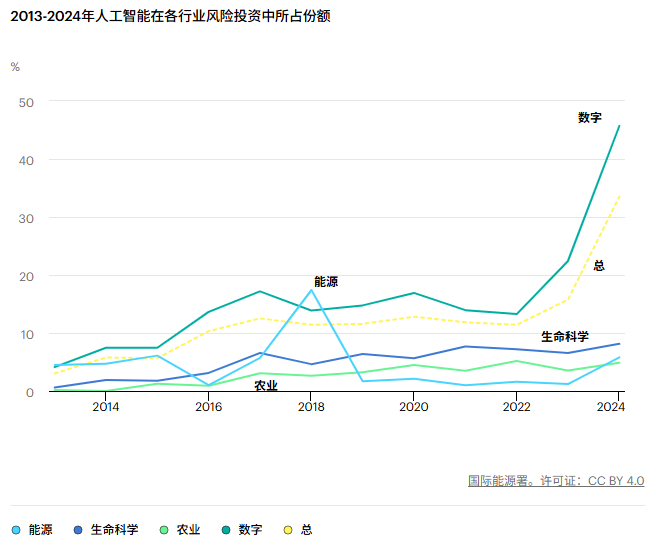Viewport: 656px width, 547px height.
Task: Click the 数字 label on the teal line
Action: (x=590, y=118)
